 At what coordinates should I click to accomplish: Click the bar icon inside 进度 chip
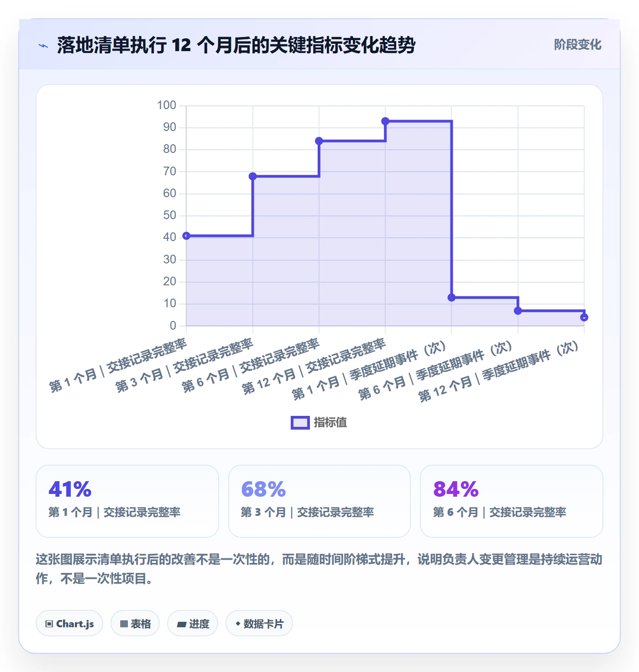pyautogui.click(x=181, y=625)
